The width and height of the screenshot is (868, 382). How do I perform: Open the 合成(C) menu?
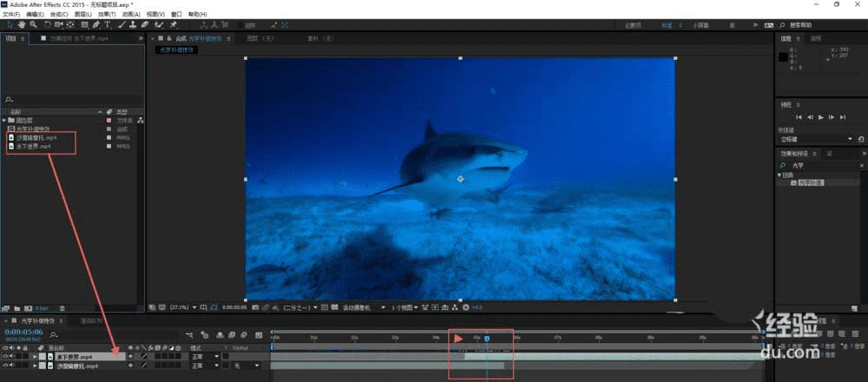(x=59, y=15)
